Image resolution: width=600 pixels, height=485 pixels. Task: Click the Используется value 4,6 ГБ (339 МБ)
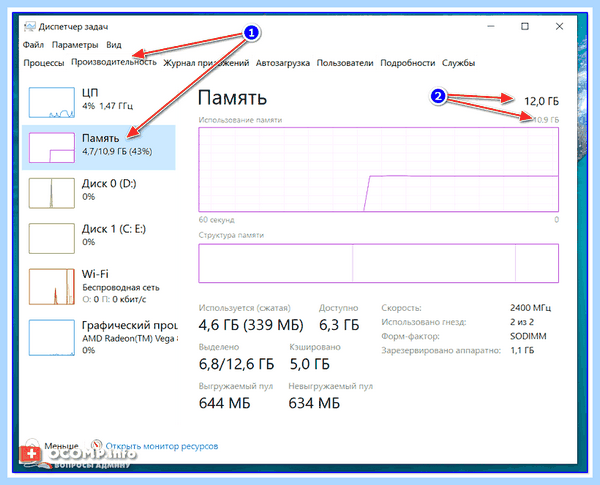tap(251, 325)
